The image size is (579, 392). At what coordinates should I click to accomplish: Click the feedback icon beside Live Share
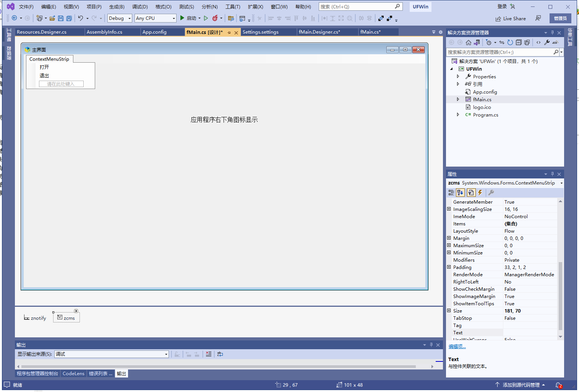[538, 18]
